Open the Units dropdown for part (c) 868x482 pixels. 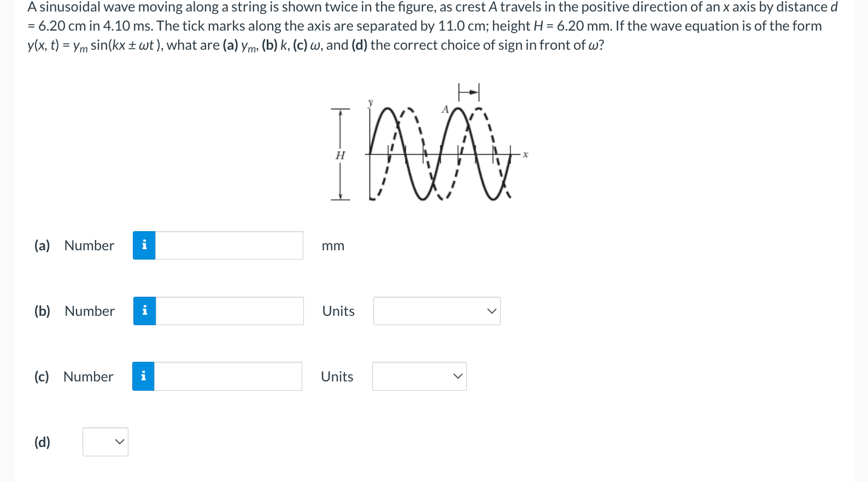click(419, 376)
